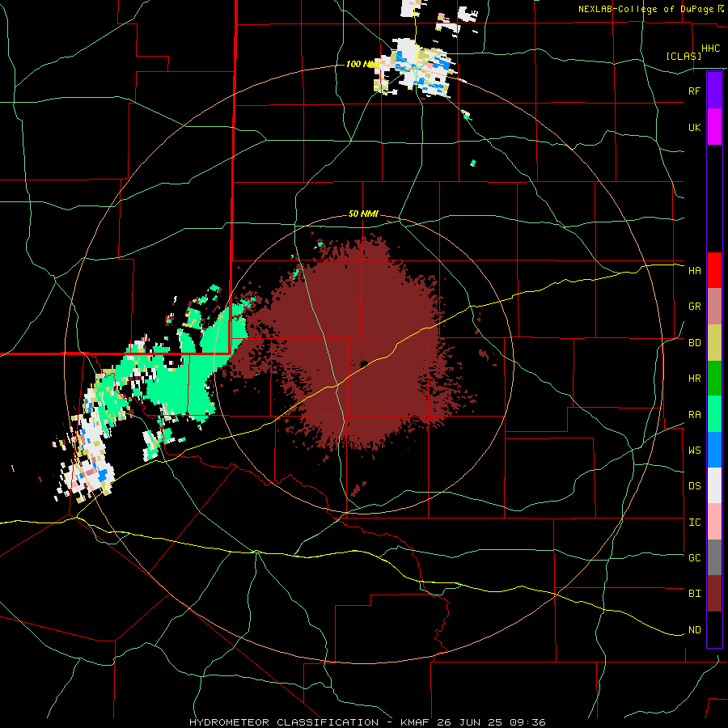728x728 pixels.
Task: Click the 50 NMI range ring label
Action: click(x=363, y=214)
